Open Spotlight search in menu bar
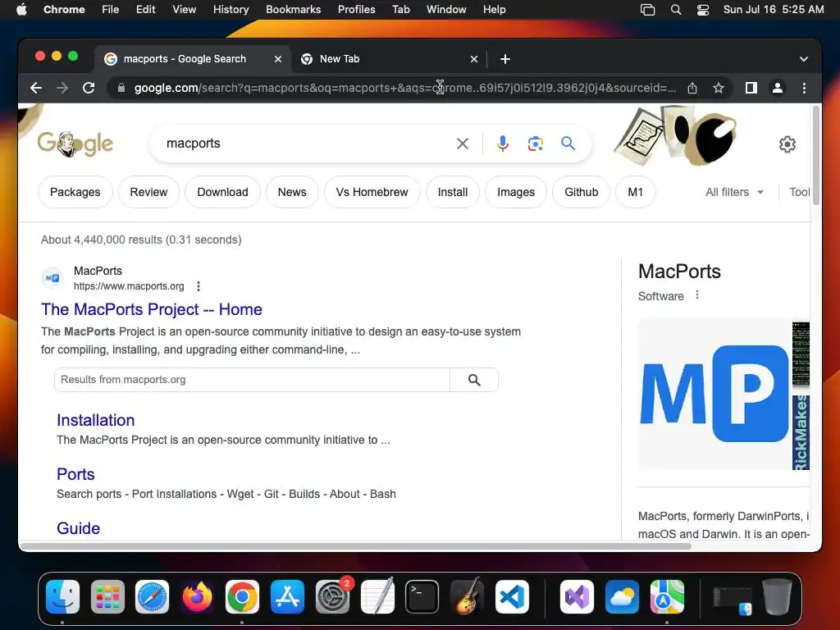Screen dimensions: 840x630 (x=676, y=10)
